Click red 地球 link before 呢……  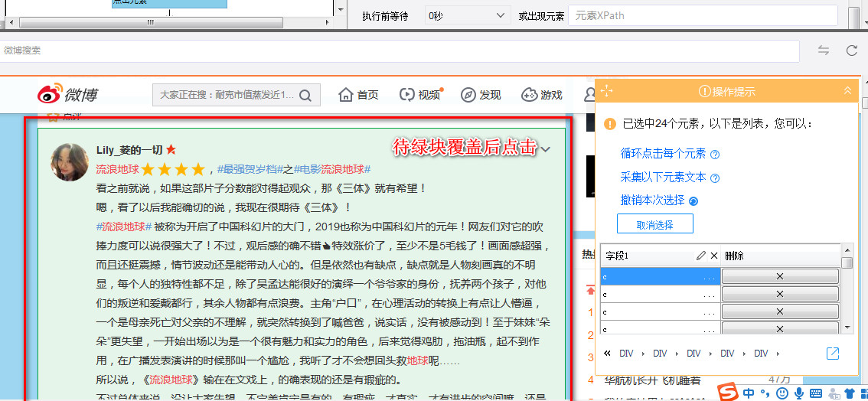tap(417, 361)
